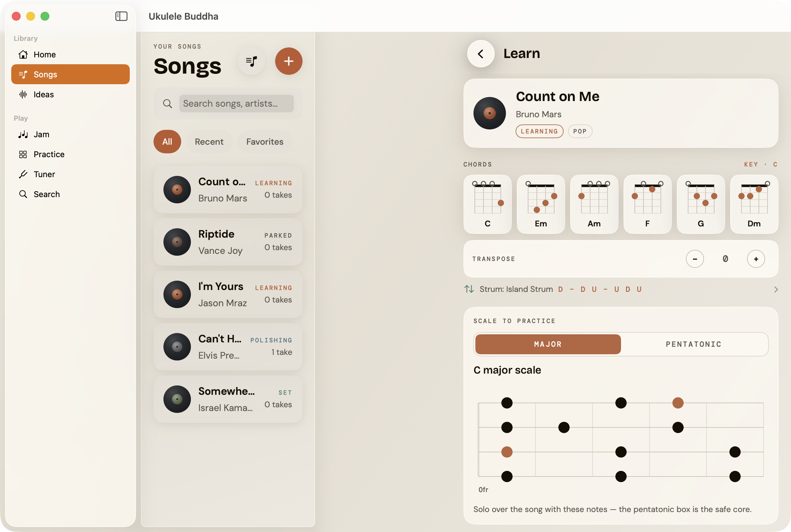Open the Riptide song by Vance Joy
Image resolution: width=791 pixels, height=532 pixels.
(228, 242)
